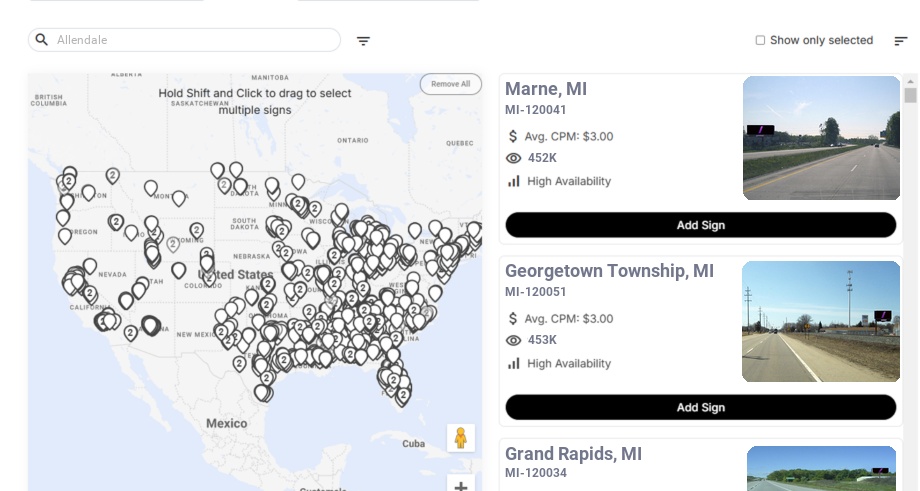920x491 pixels.
Task: Click availability bars icon for Georgetown Township
Action: (x=514, y=363)
